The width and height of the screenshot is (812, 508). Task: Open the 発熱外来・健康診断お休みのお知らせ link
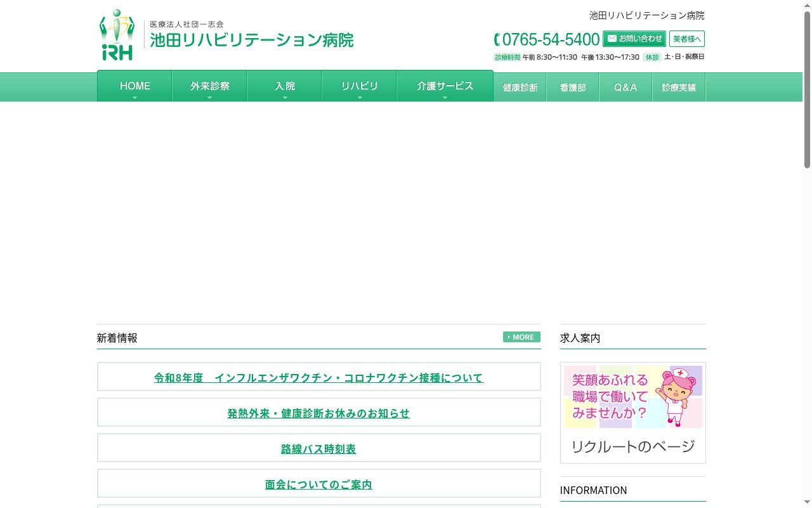tap(318, 413)
